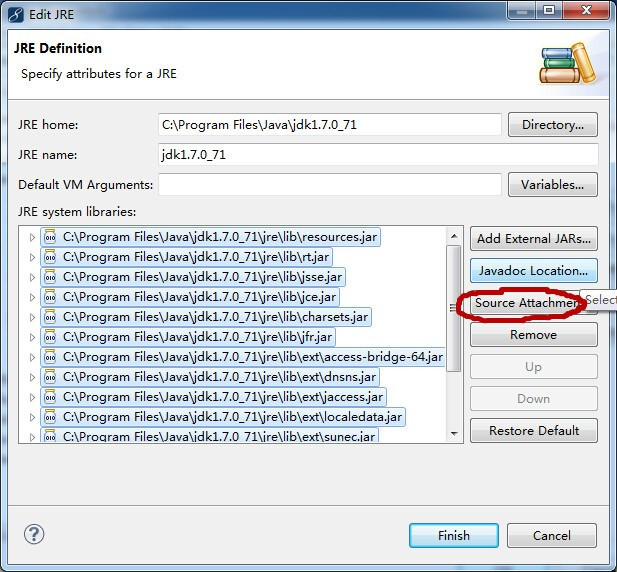Click the jar icon beside charsets.jar
The width and height of the screenshot is (617, 572).
tap(50, 317)
